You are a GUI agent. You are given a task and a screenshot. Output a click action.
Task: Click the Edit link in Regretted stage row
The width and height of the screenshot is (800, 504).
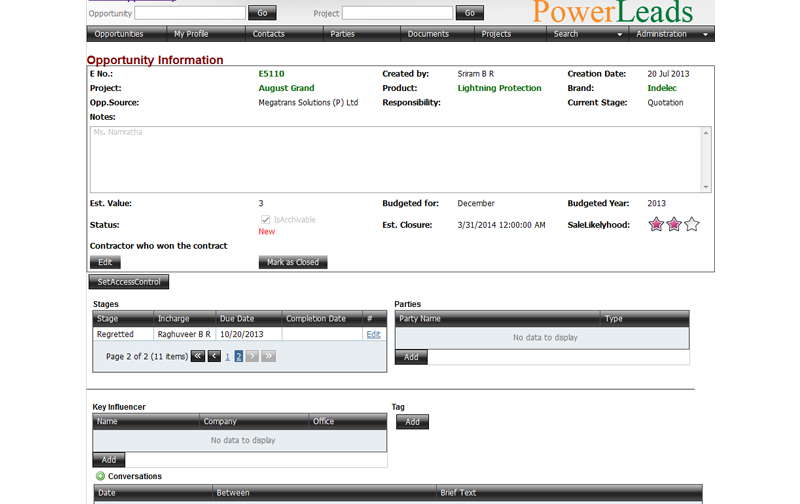pyautogui.click(x=373, y=334)
